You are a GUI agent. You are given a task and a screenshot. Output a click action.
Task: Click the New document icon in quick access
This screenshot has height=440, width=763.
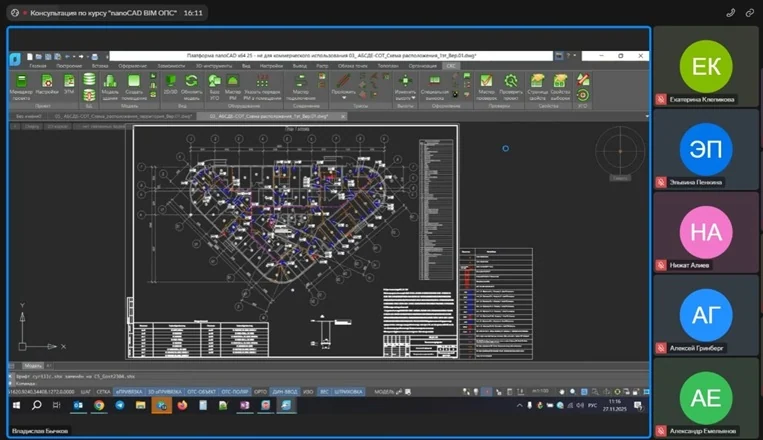[x=29, y=56]
